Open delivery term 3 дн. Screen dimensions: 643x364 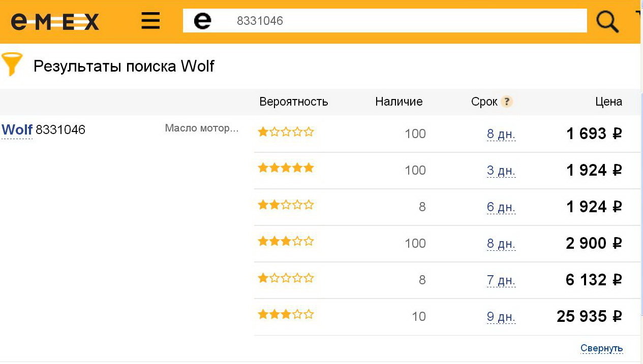coord(501,171)
